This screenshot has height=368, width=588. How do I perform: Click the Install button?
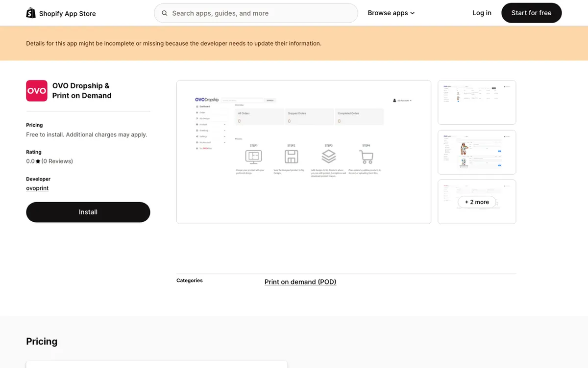(x=88, y=212)
